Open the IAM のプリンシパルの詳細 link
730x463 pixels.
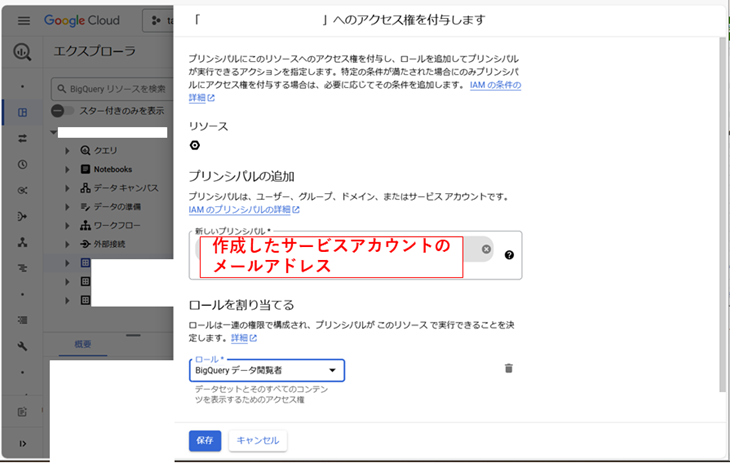244,210
